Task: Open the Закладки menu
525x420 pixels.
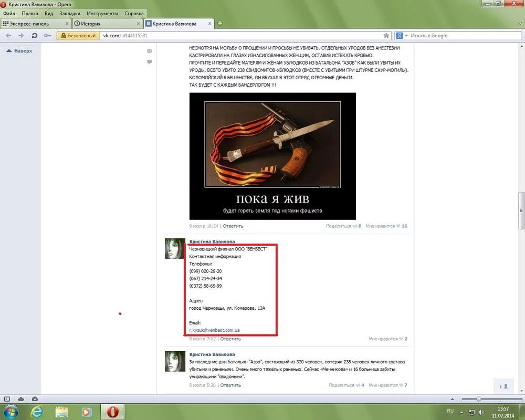Action: point(70,13)
